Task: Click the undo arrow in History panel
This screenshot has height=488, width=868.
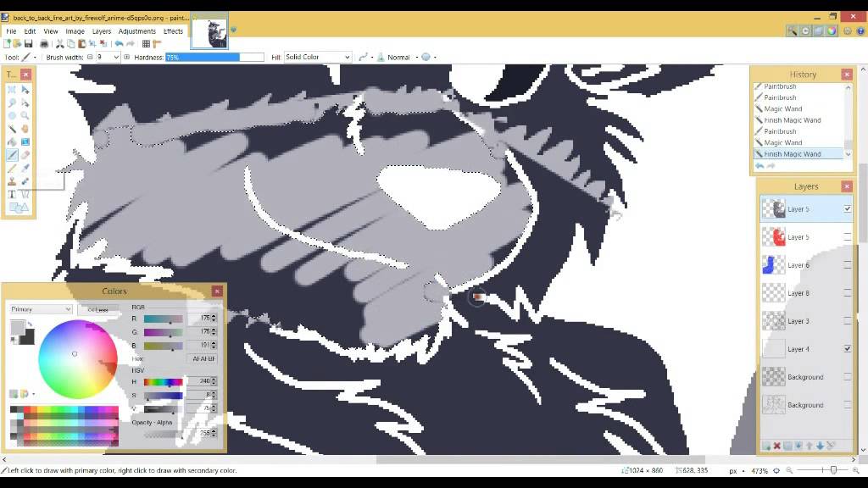Action: (760, 165)
